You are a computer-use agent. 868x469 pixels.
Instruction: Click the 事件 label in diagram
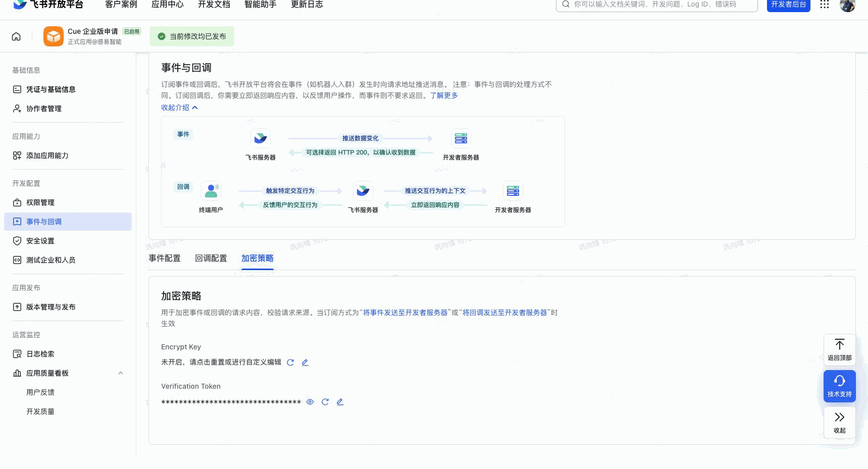(183, 134)
